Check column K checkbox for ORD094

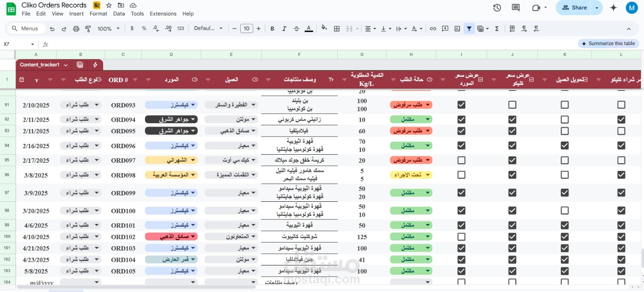(565, 120)
